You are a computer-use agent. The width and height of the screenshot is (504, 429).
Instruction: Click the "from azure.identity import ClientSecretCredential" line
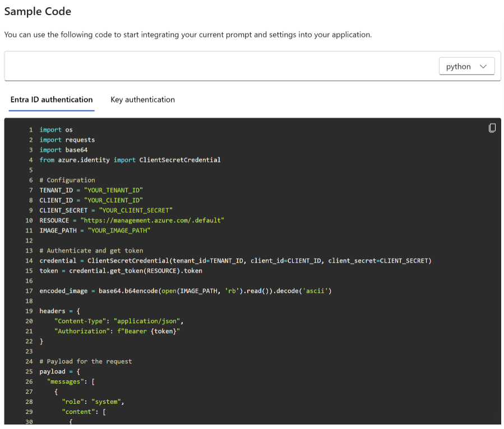(x=130, y=160)
